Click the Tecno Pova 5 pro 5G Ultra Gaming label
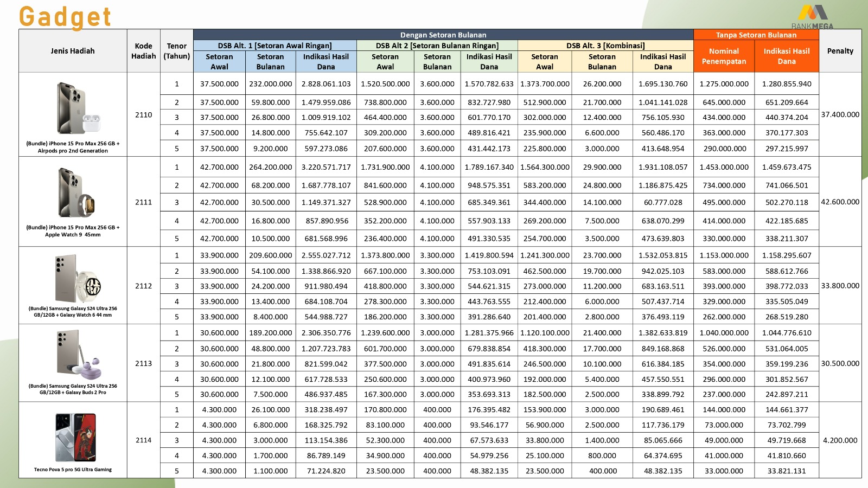 (x=73, y=470)
